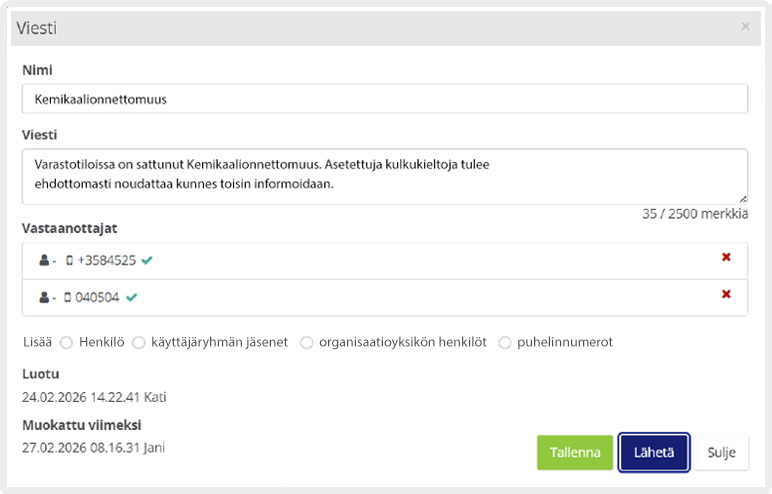This screenshot has width=772, height=494.
Task: Remove recipient 040504 with red X
Action: click(x=726, y=294)
